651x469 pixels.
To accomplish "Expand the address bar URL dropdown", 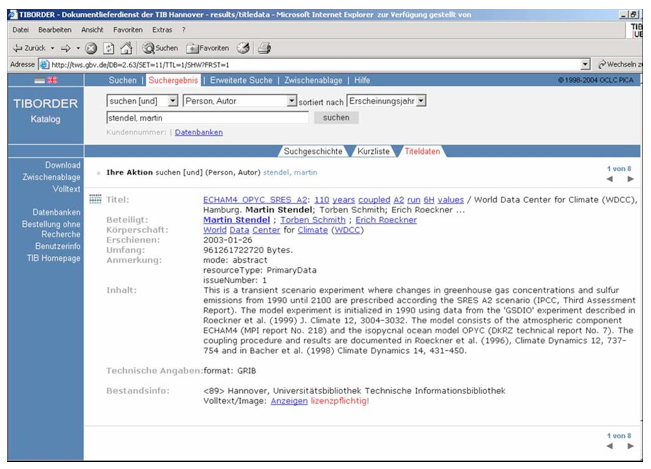I will (585, 64).
